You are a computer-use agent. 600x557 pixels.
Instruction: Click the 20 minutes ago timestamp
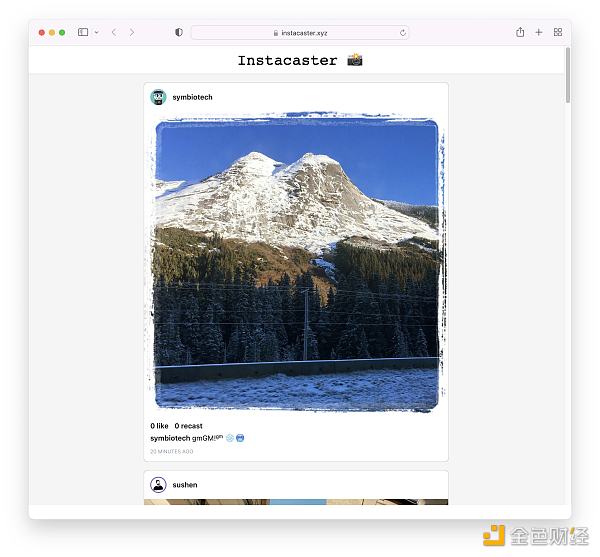coord(171,451)
